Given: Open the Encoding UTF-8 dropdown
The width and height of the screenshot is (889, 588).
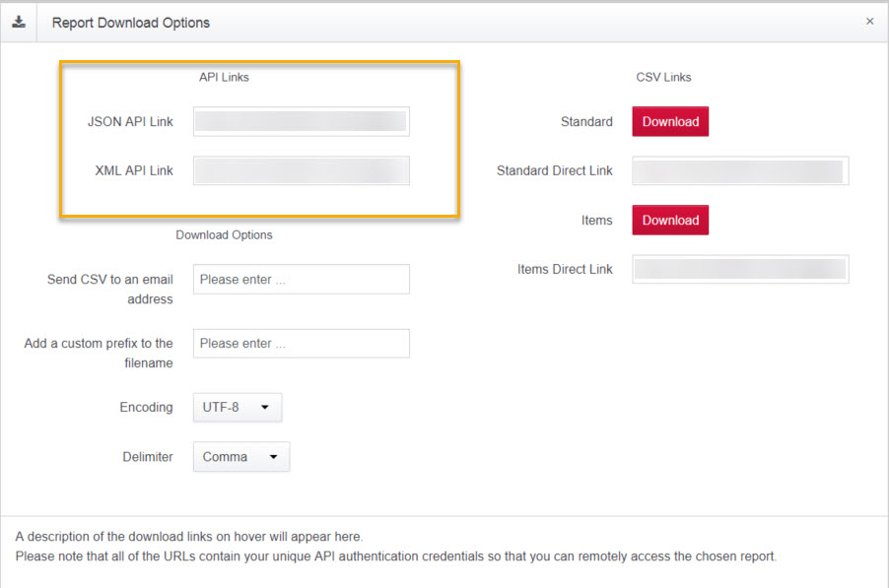Looking at the screenshot, I should [x=238, y=407].
